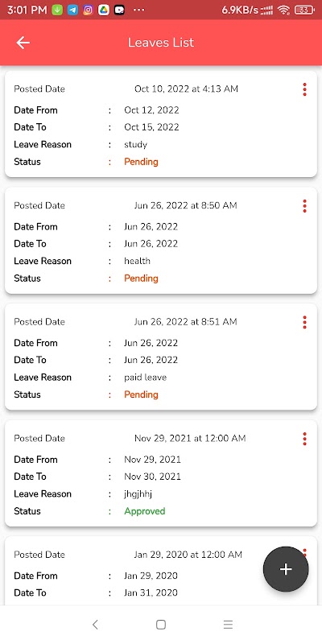Image resolution: width=322 pixels, height=644 pixels.
Task: Tap the status bar overflow dots
Action: (138, 10)
